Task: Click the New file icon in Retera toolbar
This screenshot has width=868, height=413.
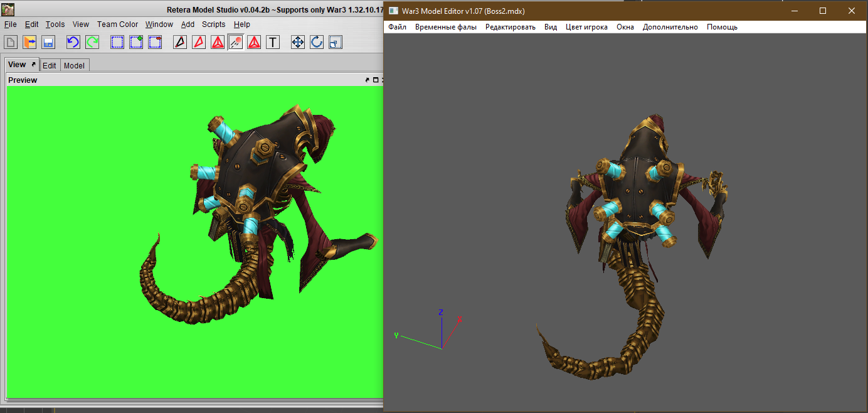Action: point(11,42)
